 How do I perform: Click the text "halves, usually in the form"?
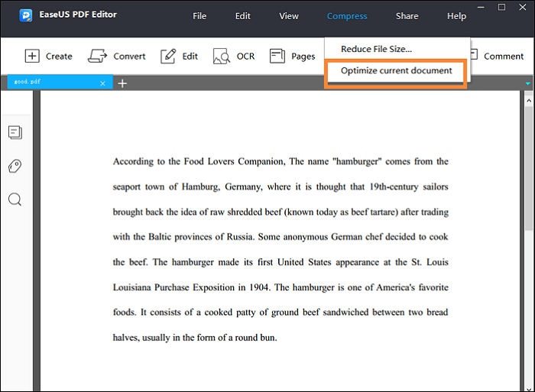click(165, 338)
